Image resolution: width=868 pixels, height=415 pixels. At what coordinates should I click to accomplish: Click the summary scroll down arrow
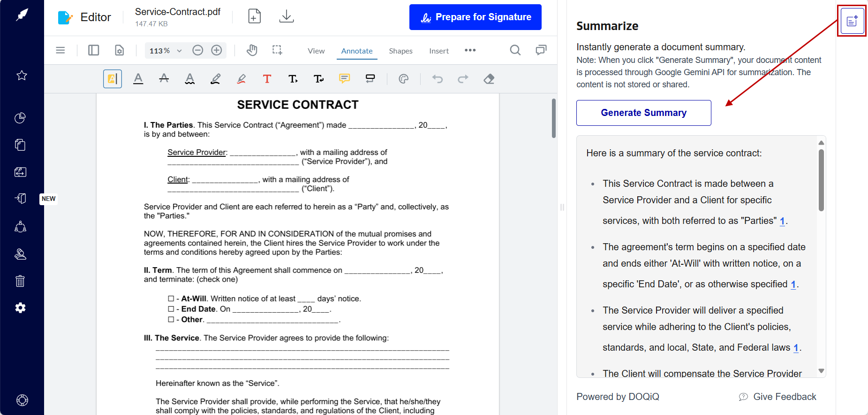[x=821, y=371]
